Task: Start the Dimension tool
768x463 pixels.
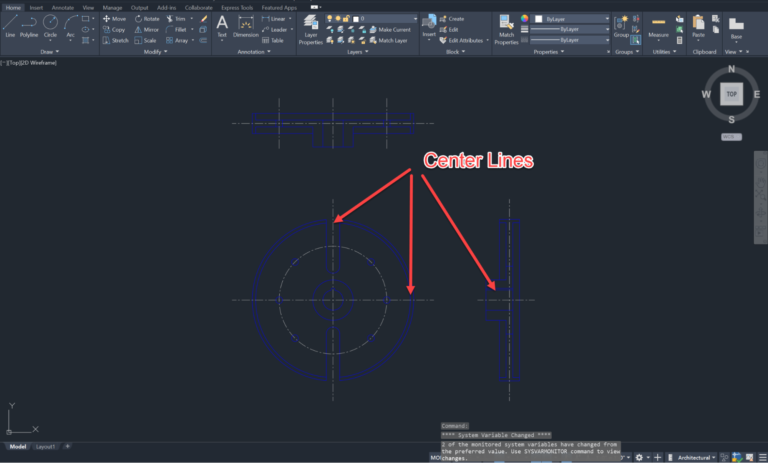Action: [x=245, y=26]
